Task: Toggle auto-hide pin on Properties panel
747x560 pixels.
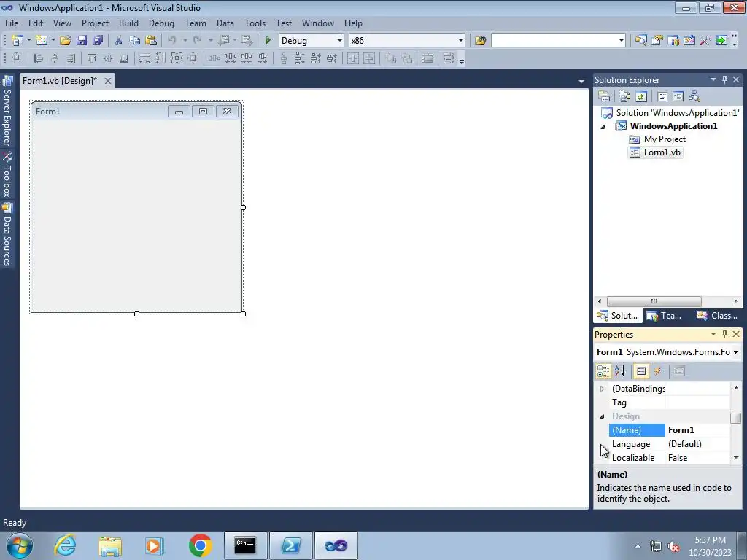Action: [x=724, y=334]
